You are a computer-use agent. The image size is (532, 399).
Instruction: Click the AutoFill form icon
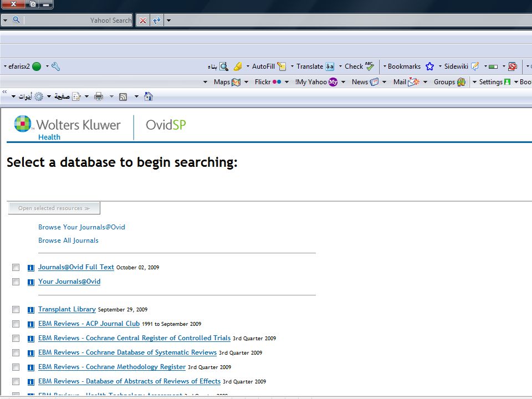(282, 66)
